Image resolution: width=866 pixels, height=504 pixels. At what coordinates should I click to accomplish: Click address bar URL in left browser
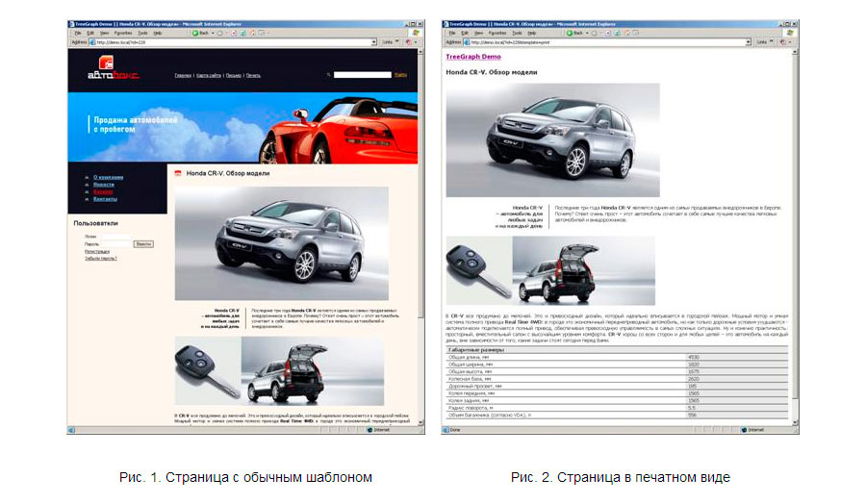coord(121,42)
